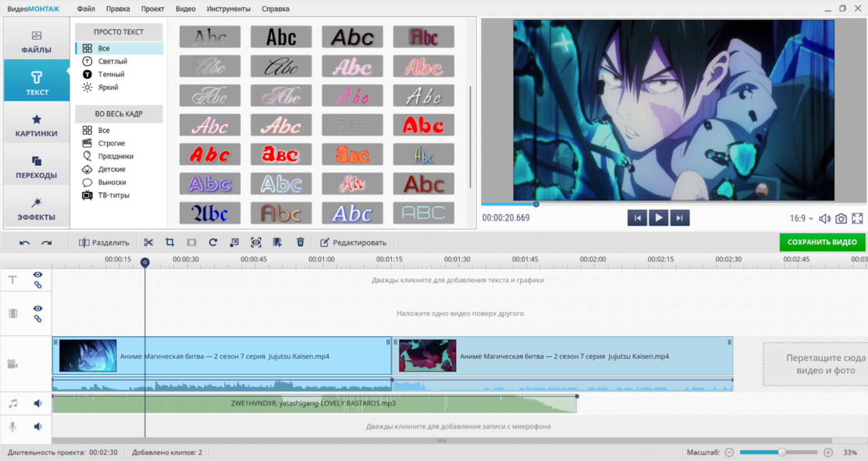Screen dimensions: 868x461
Task: Expand the preview to fullscreen
Action: tap(857, 218)
